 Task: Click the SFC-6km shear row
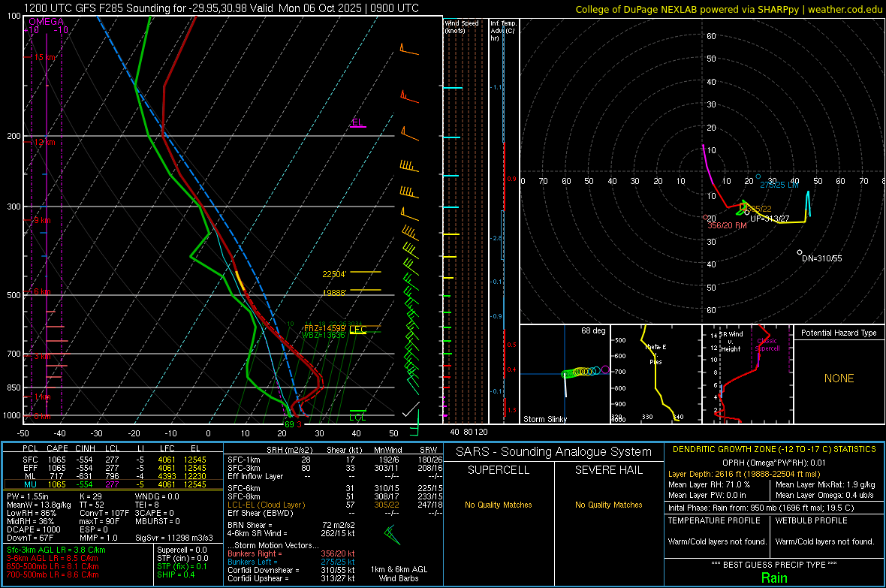(x=335, y=488)
